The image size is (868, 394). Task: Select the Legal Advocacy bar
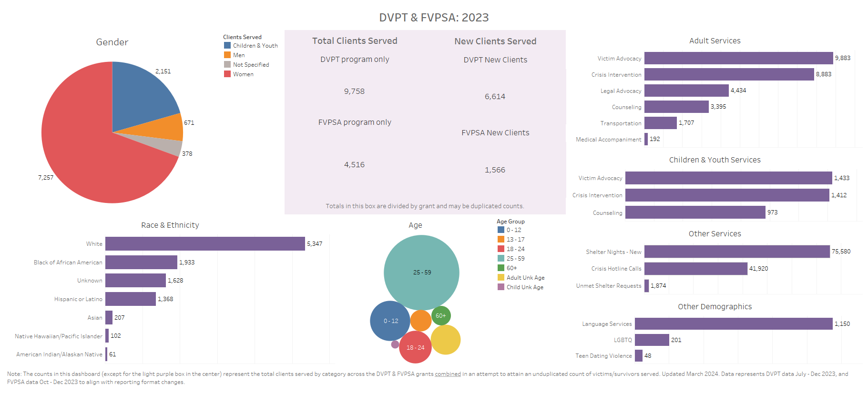pos(686,91)
